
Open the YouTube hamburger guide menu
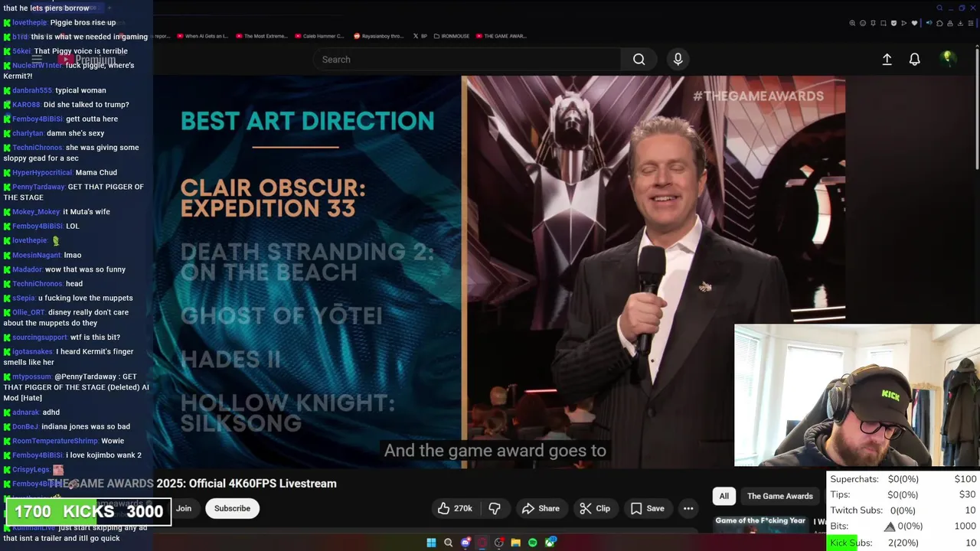click(36, 59)
